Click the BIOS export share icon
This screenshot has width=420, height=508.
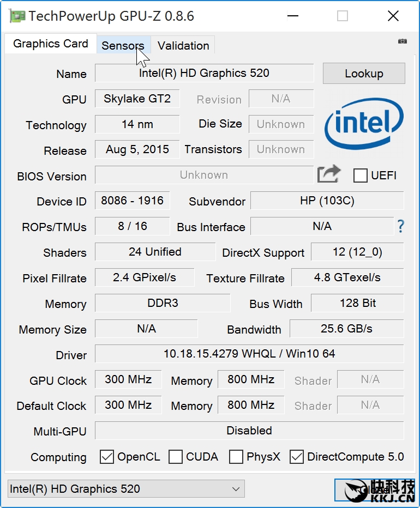(329, 174)
